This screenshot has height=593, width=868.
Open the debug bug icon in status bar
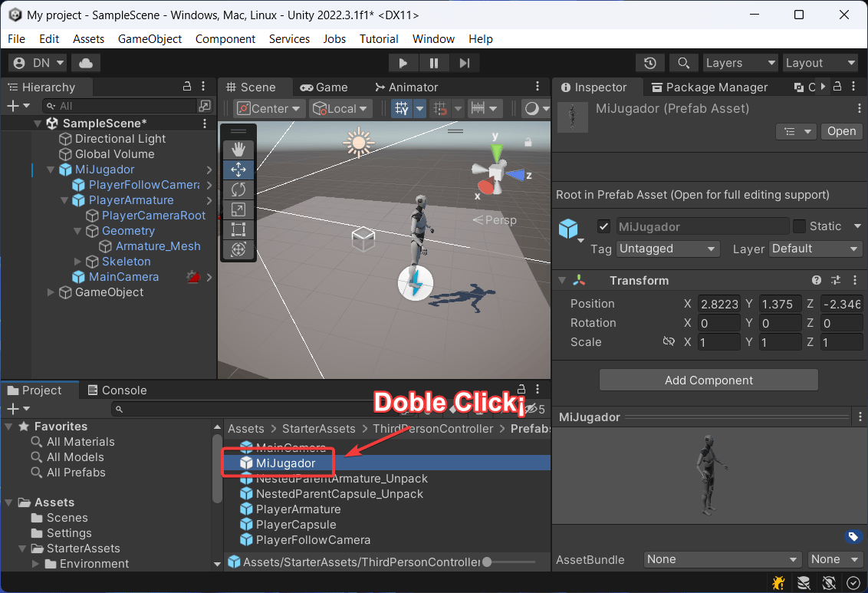(x=778, y=582)
